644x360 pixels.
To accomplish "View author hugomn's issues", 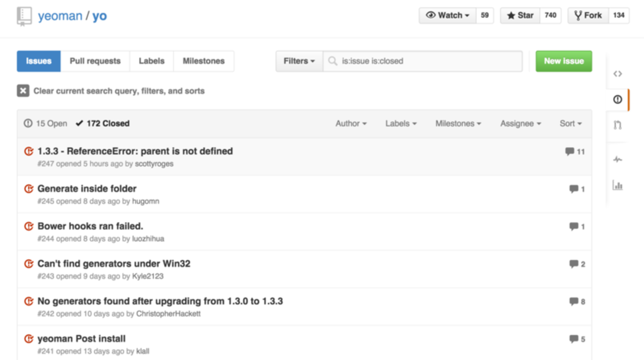I will pyautogui.click(x=146, y=201).
